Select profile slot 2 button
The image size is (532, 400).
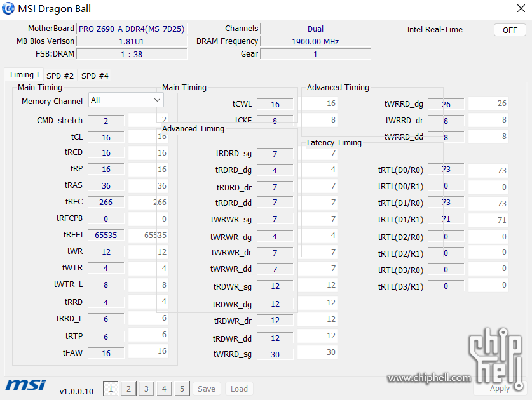point(128,389)
